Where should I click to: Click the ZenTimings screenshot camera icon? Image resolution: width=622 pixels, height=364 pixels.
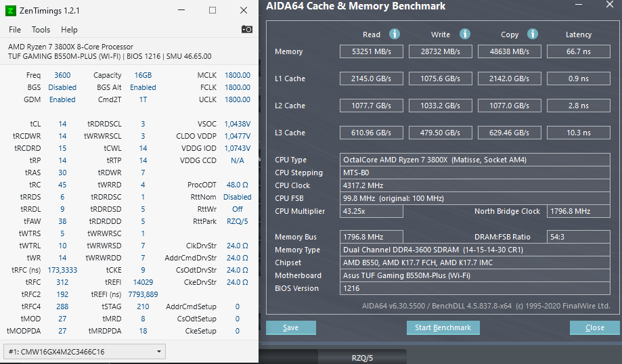247,29
